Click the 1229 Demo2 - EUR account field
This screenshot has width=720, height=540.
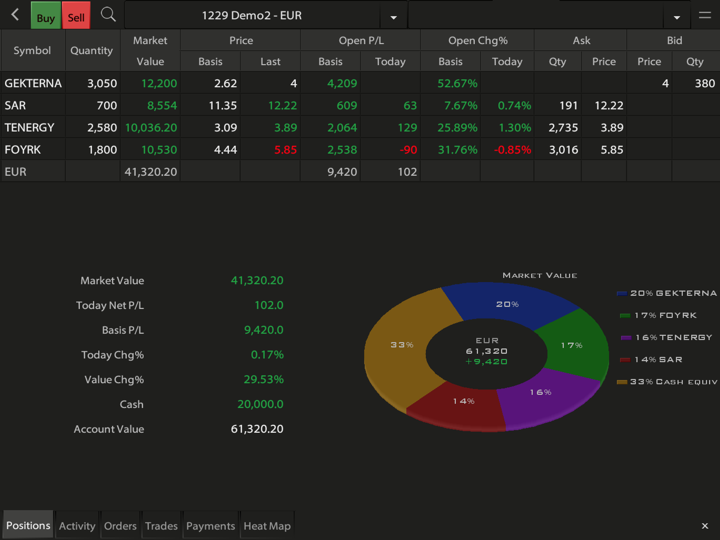point(252,16)
